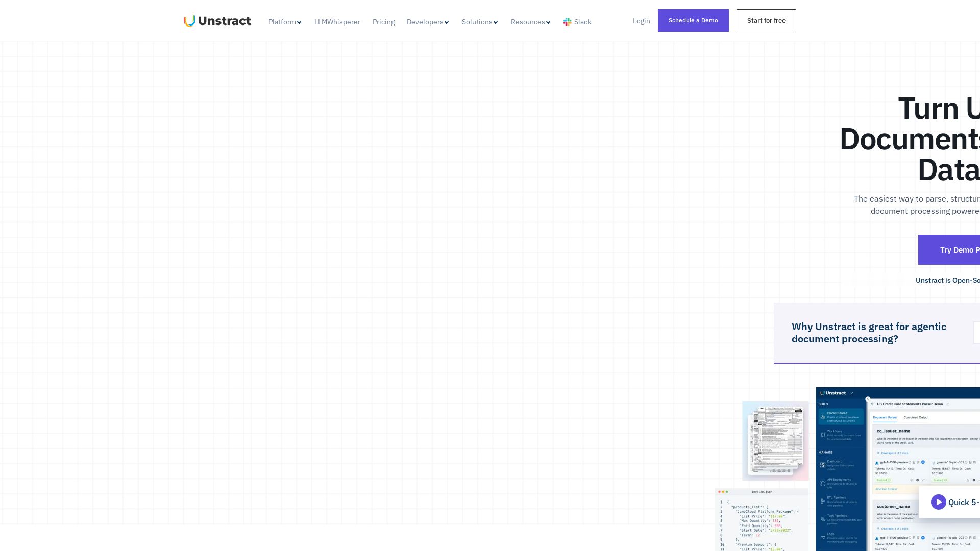Open the LLMWhisperer page
Viewport: 980px width, 551px height.
(x=337, y=22)
